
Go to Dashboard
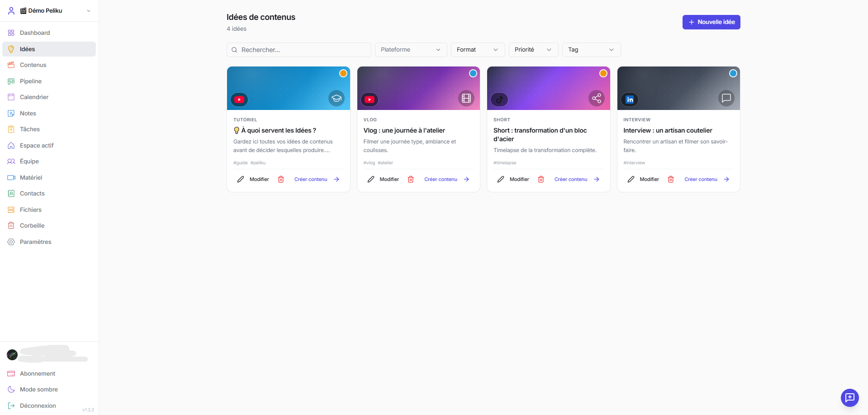coord(49,33)
